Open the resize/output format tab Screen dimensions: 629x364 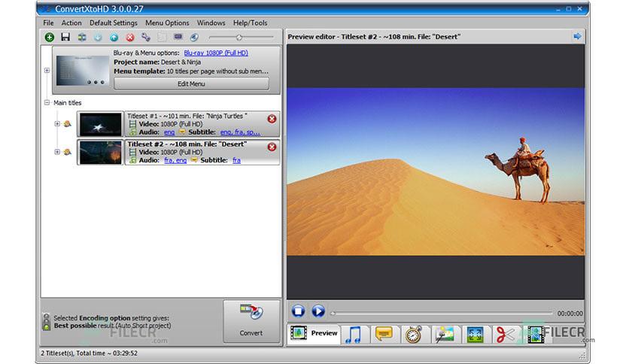[x=475, y=335]
